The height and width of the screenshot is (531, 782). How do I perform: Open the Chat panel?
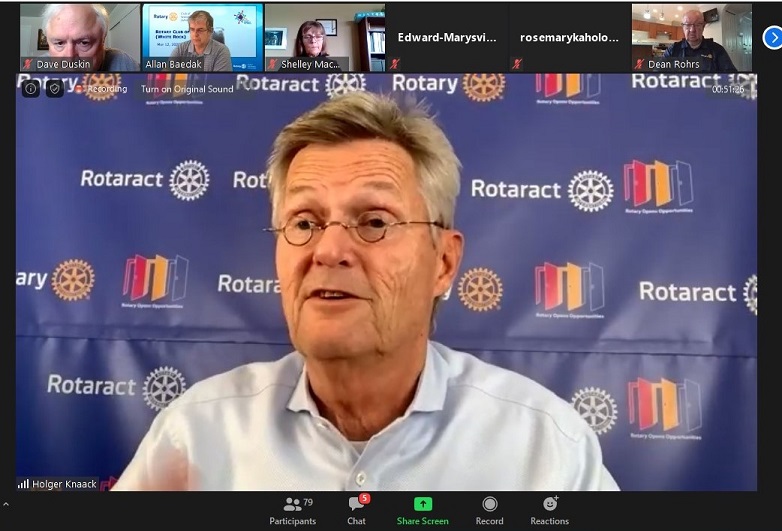pos(356,510)
